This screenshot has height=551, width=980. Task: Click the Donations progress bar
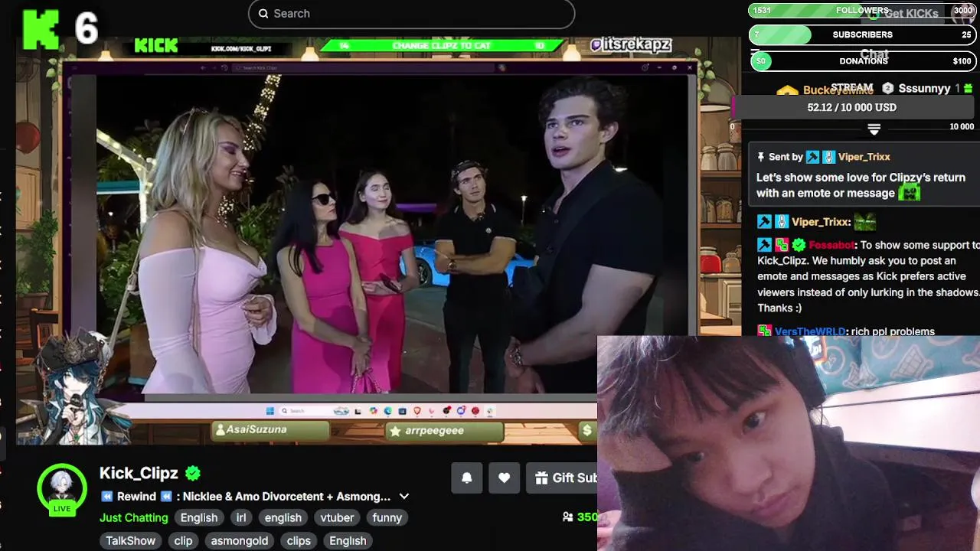tap(863, 61)
